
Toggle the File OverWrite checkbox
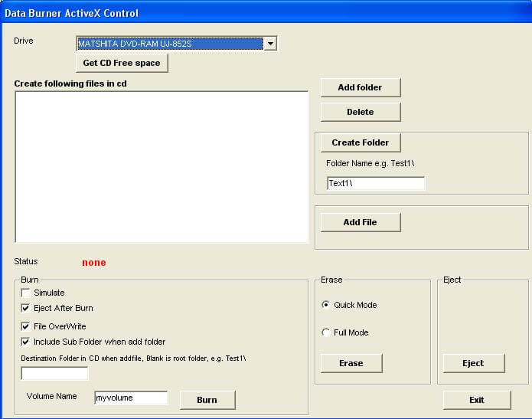click(26, 326)
